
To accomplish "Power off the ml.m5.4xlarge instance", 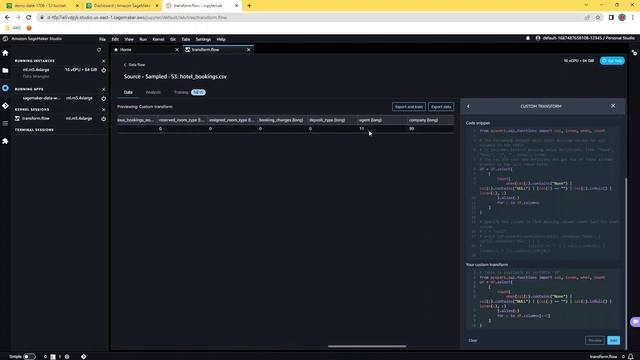I will pyautogui.click(x=103, y=70).
